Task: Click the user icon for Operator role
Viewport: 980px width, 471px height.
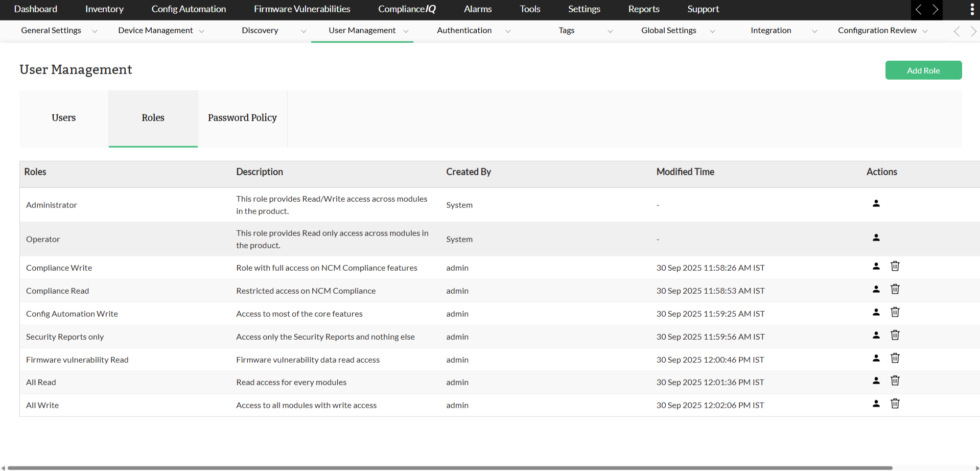Action: (876, 238)
